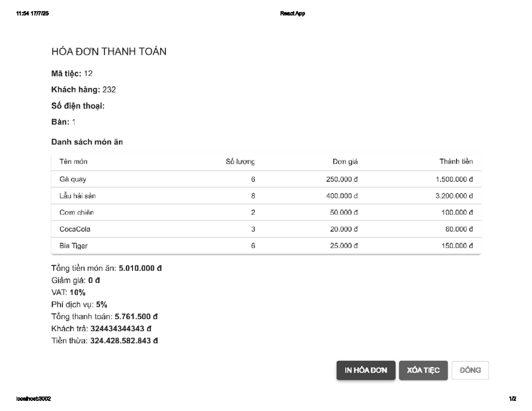
Task: Click the localhost:3002 footer text
Action: [33, 399]
